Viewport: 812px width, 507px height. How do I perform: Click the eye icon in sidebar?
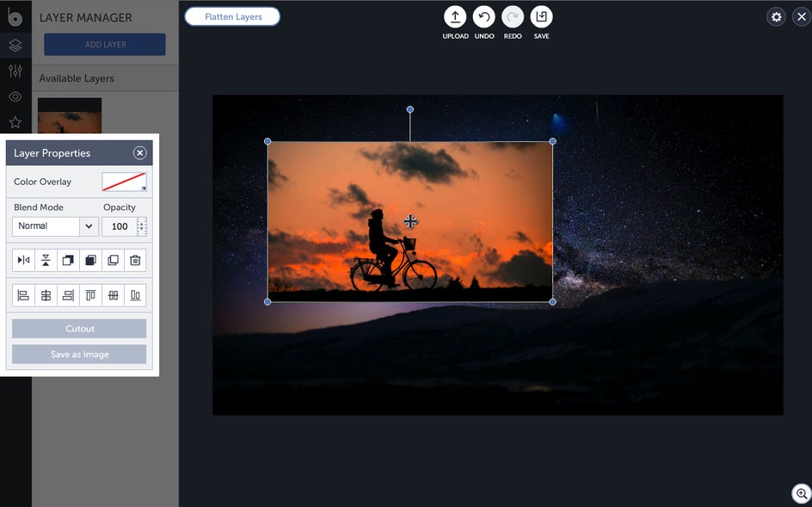tap(15, 96)
